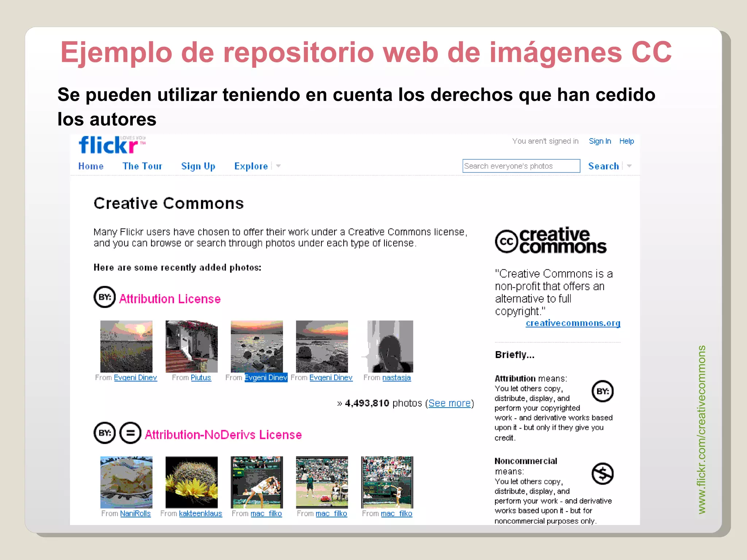Screen dimensions: 747x560
Task: Click mac_filko link under the fourth thumbnail
Action: 331,514
